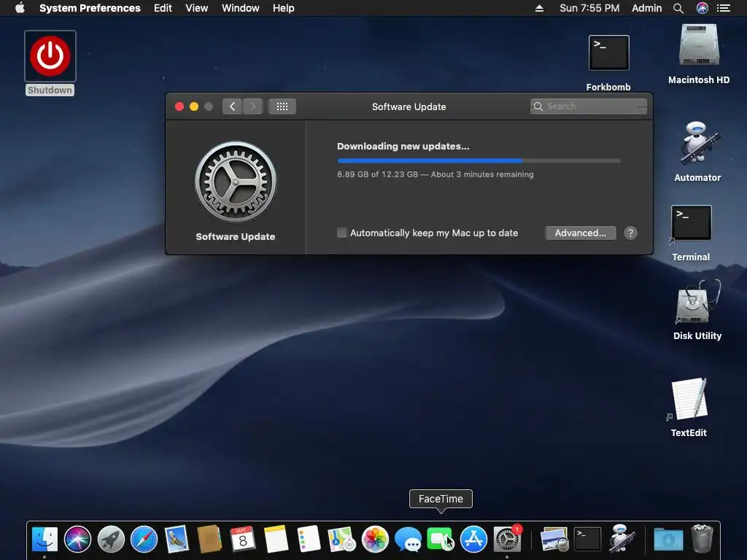Open Calendar icon showing 8
The height and width of the screenshot is (560, 747).
click(x=242, y=539)
